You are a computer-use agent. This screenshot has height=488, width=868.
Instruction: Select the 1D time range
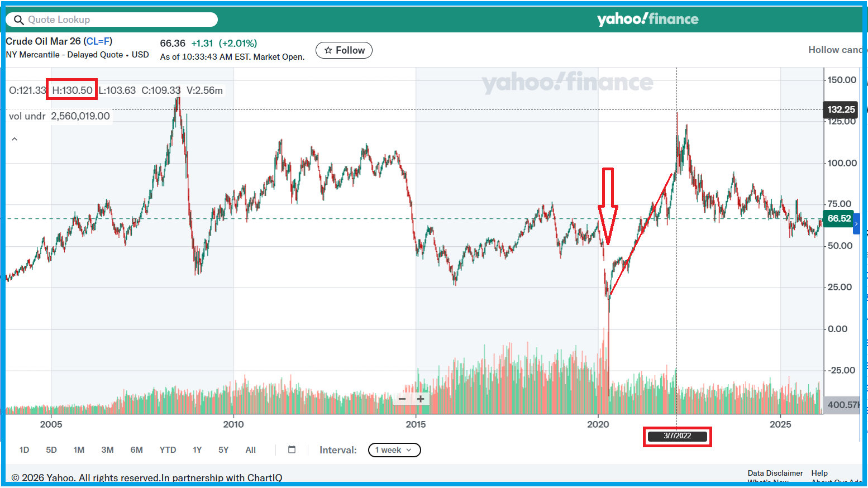tap(24, 450)
